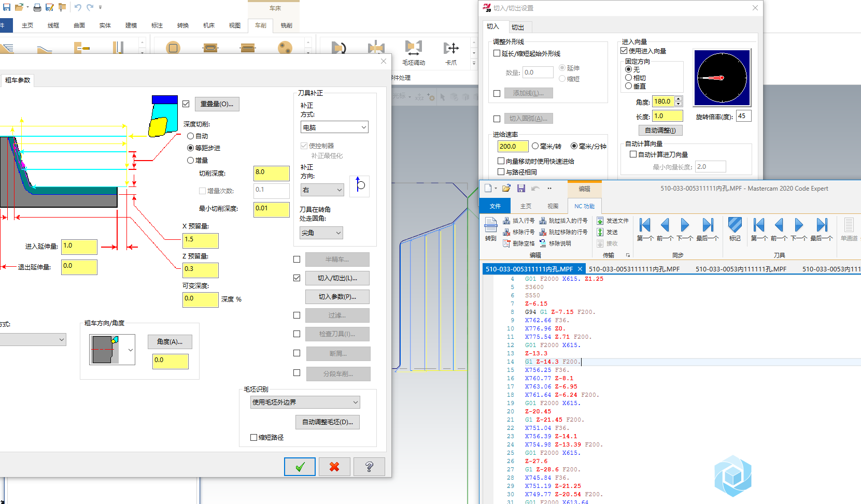The height and width of the screenshot is (504, 861).
Task: Open the 铣削 ribbon tab
Action: point(286,25)
